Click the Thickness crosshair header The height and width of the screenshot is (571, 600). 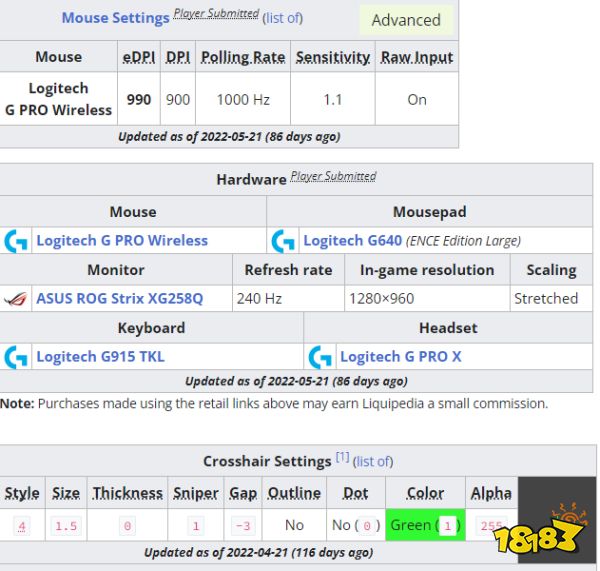click(x=127, y=493)
